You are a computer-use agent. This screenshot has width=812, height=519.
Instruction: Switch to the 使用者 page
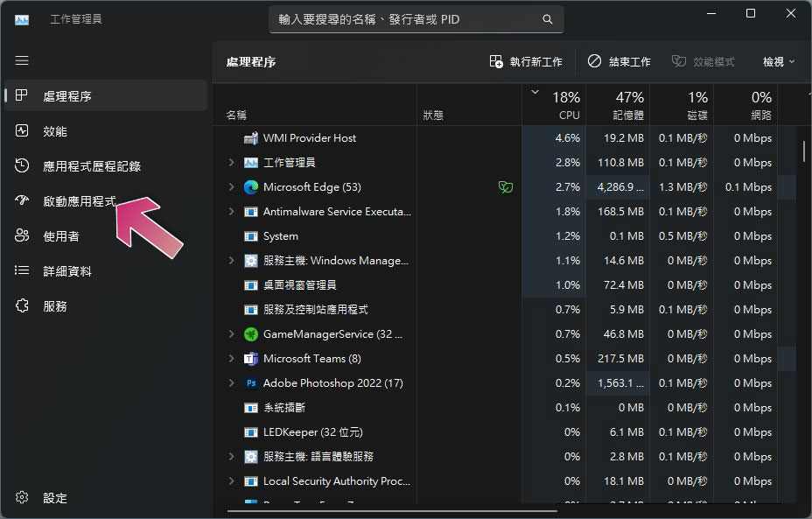pos(106,236)
